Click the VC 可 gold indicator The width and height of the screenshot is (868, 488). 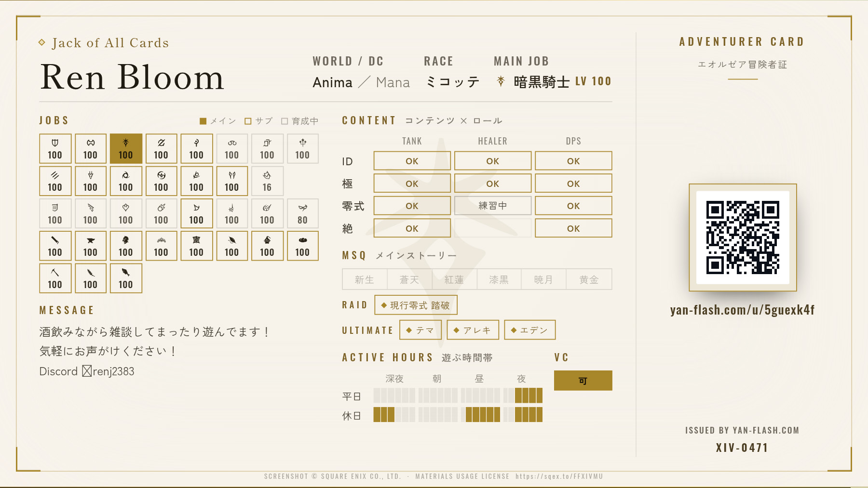tap(583, 381)
